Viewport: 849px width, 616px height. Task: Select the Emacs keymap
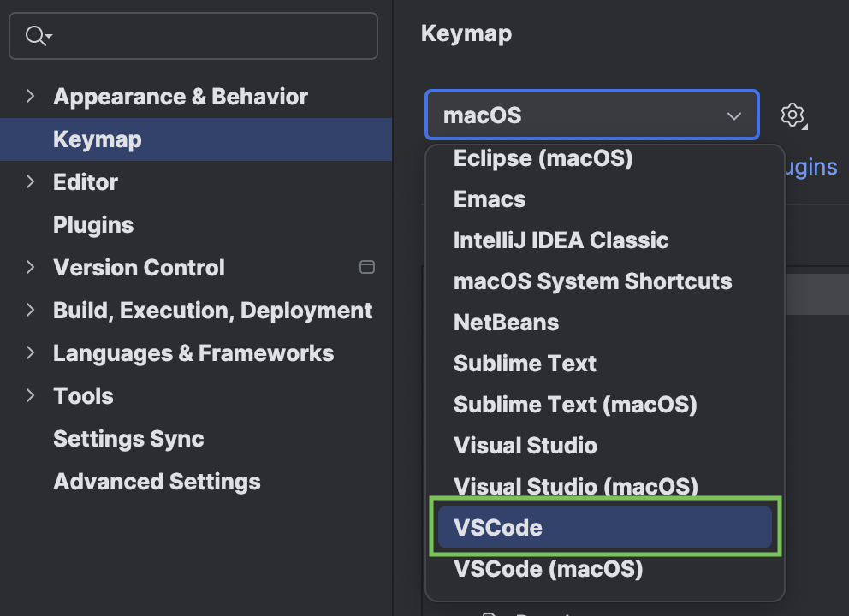click(x=489, y=198)
